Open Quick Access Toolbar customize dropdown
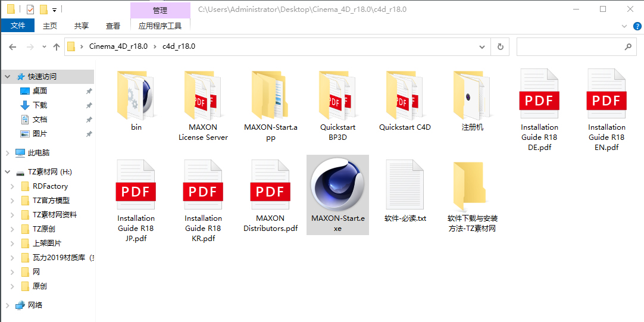644x322 pixels. click(x=54, y=10)
